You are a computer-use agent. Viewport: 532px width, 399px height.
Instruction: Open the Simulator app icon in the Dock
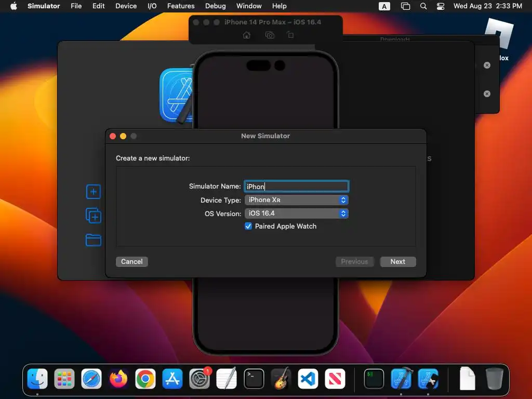(428, 379)
